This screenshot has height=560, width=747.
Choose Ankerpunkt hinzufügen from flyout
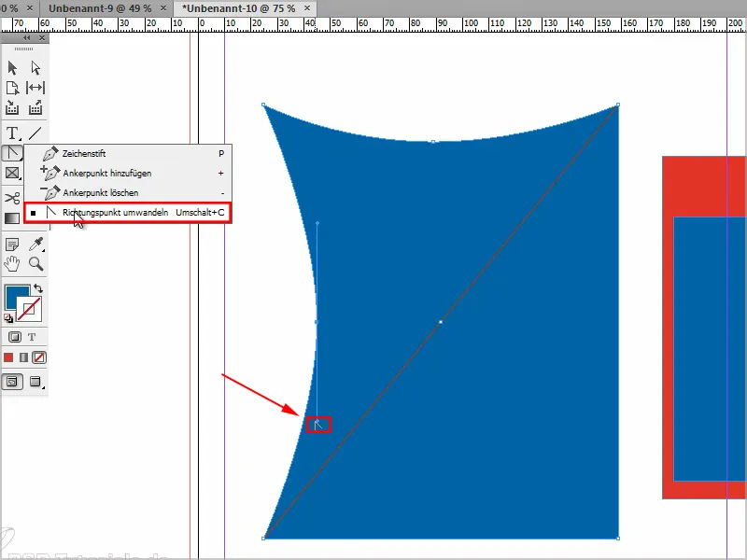coord(128,174)
